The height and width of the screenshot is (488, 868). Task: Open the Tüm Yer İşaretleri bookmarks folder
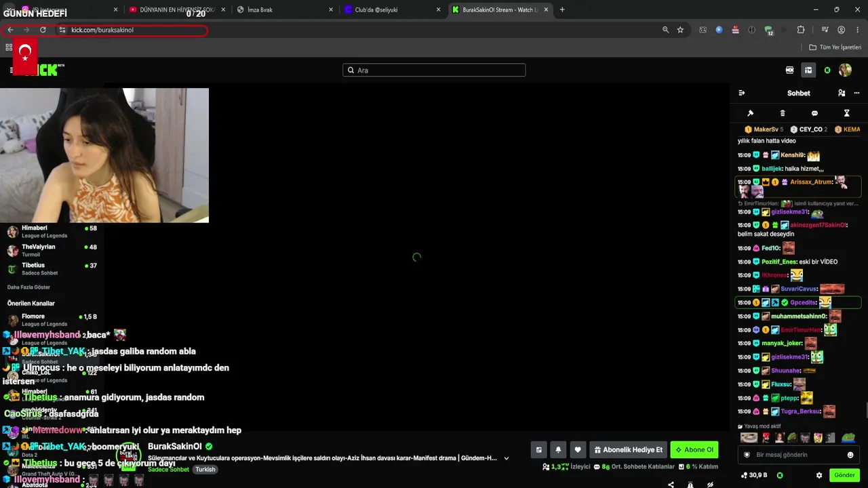click(835, 47)
